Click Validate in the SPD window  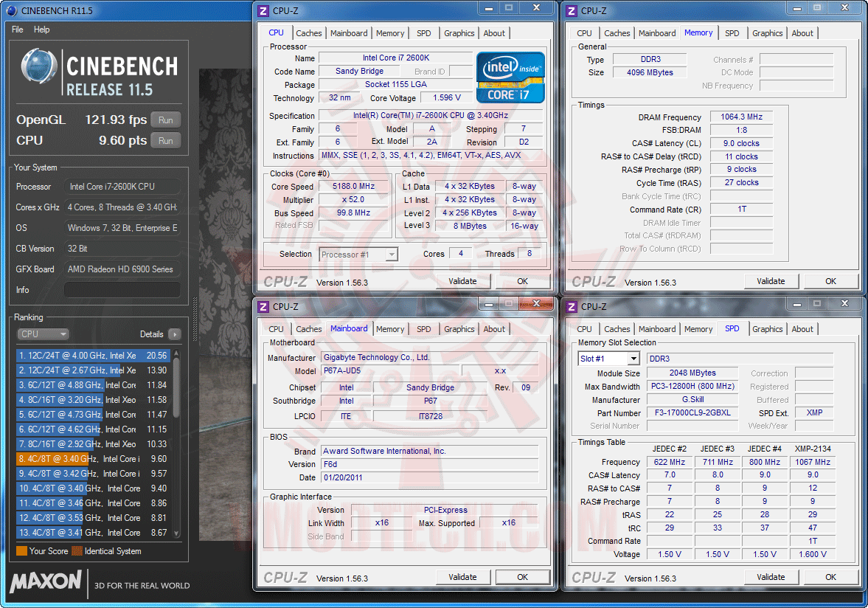coord(771,577)
